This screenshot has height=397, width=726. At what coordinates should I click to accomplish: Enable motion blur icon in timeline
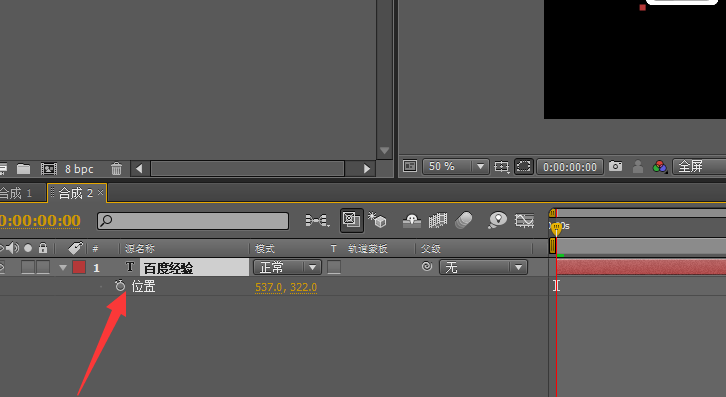click(x=463, y=221)
